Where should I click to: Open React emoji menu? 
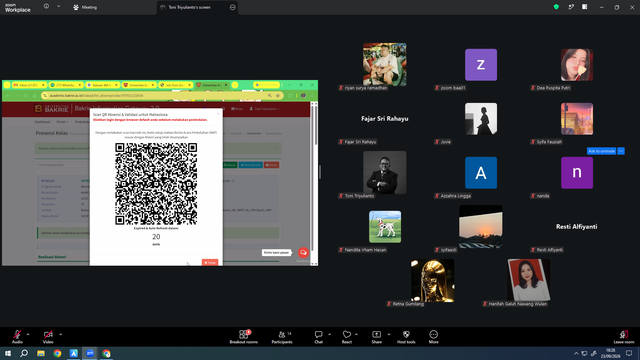[x=347, y=337]
